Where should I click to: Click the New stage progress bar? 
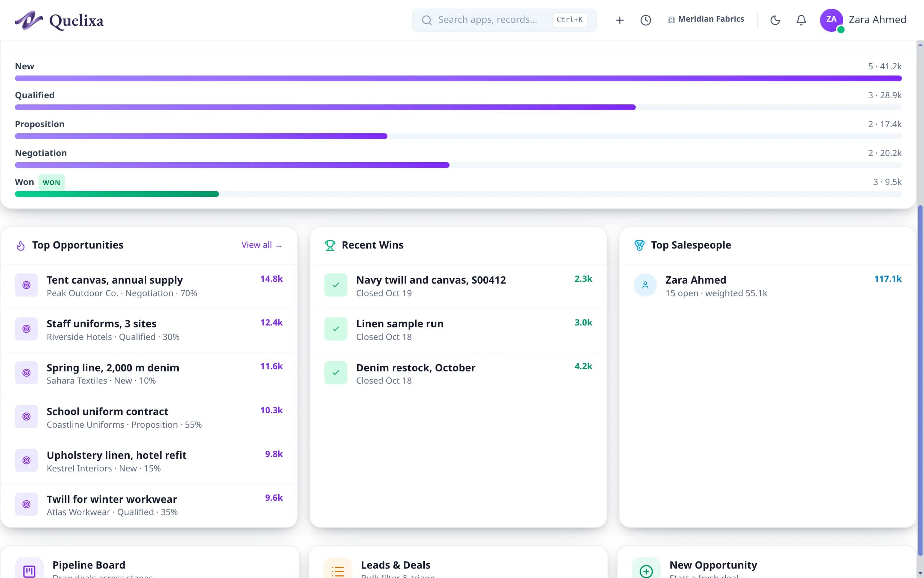coord(458,78)
